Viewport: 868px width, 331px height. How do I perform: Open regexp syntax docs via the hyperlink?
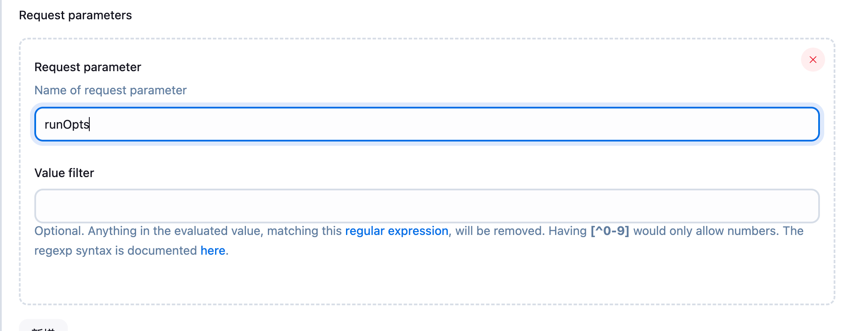pyautogui.click(x=212, y=250)
